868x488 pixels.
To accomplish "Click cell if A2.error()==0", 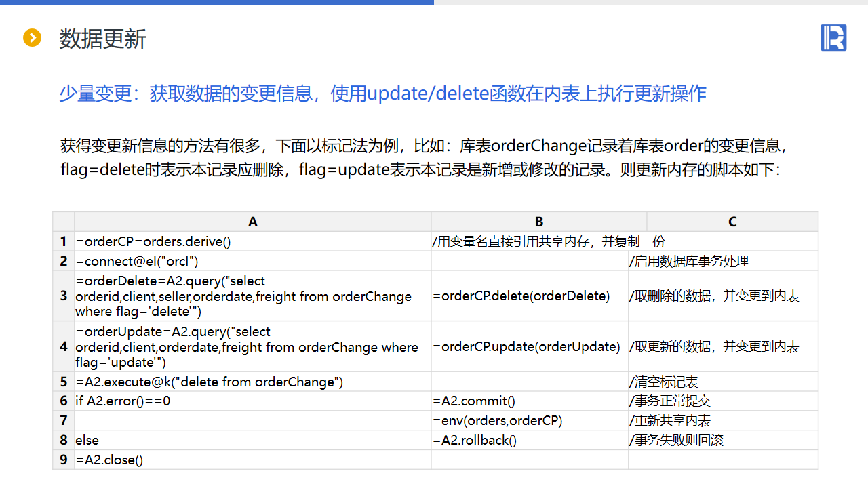I will tap(253, 401).
